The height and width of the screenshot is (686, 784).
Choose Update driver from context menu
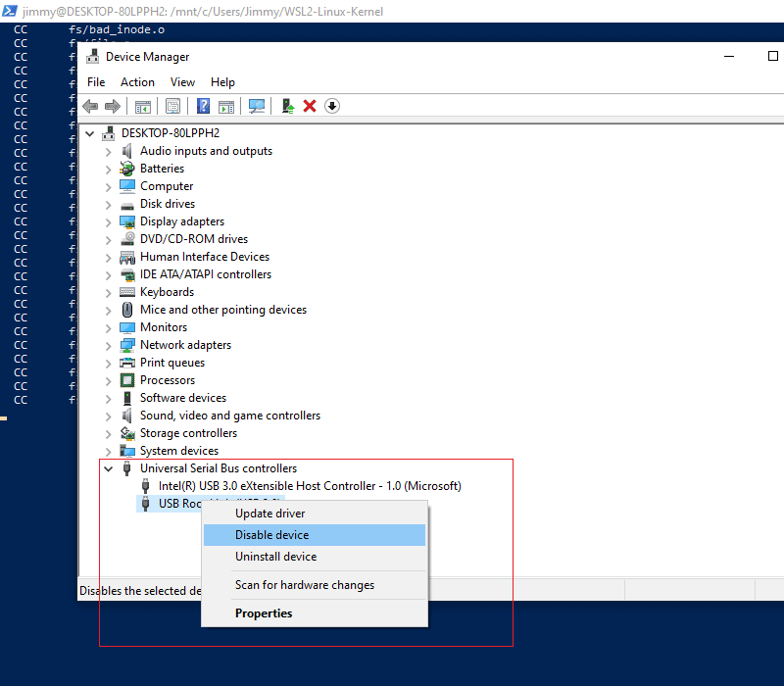point(315,514)
